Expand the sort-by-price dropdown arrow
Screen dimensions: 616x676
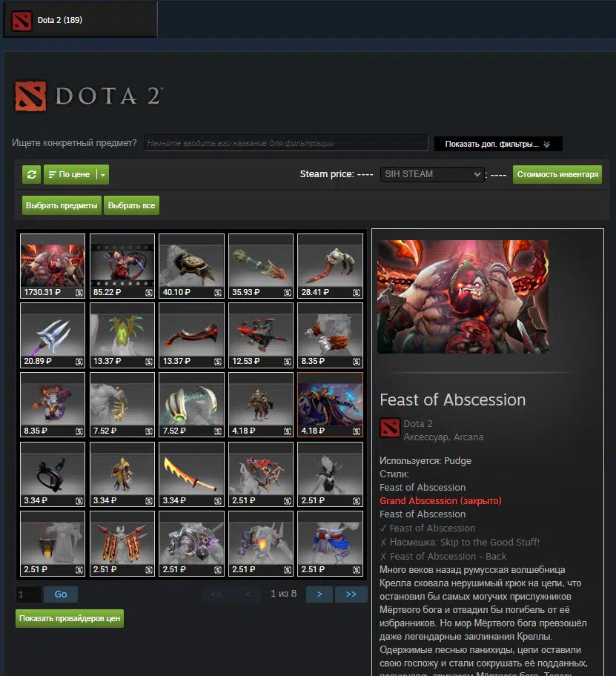103,175
